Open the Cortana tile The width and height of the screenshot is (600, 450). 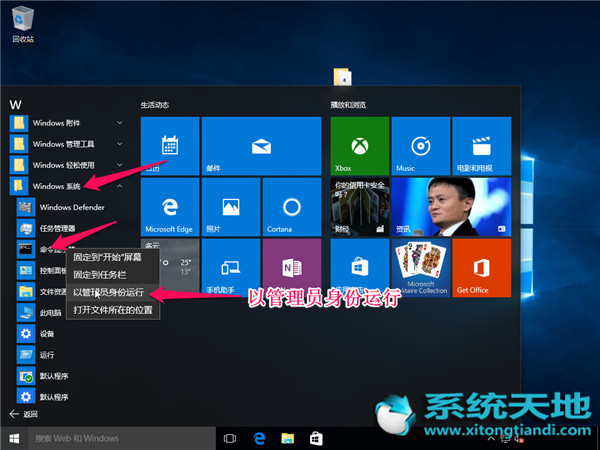291,207
